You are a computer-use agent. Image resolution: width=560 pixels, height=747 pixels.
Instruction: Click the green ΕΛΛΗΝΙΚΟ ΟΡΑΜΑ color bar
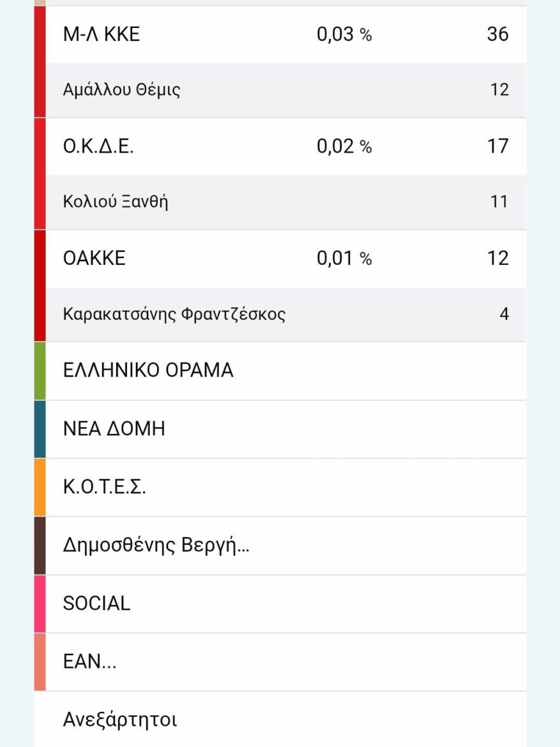[x=40, y=371]
